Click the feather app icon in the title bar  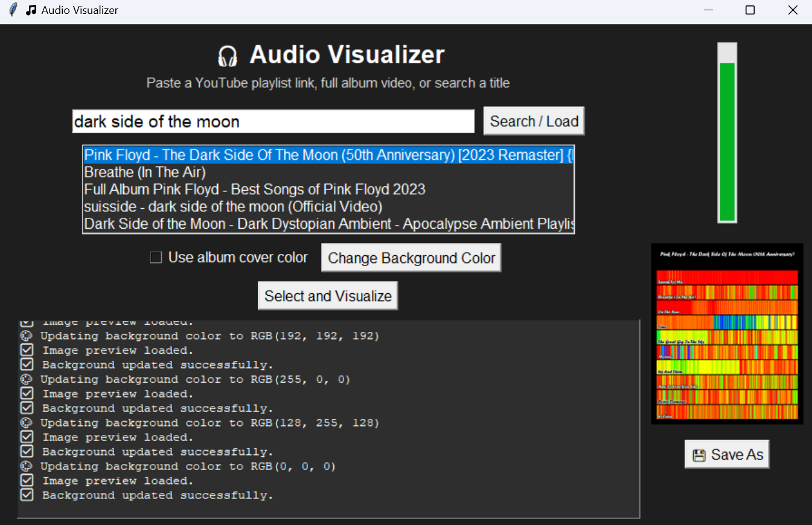13,10
